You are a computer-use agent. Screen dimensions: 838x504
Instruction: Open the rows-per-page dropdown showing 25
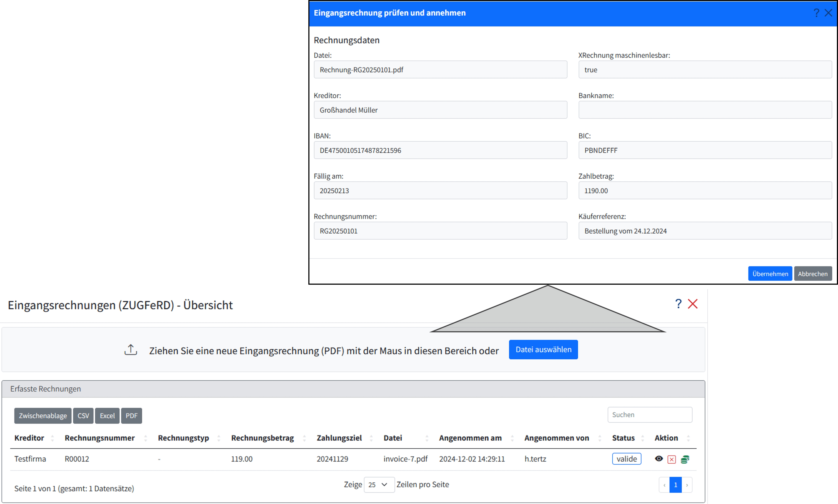tap(379, 485)
